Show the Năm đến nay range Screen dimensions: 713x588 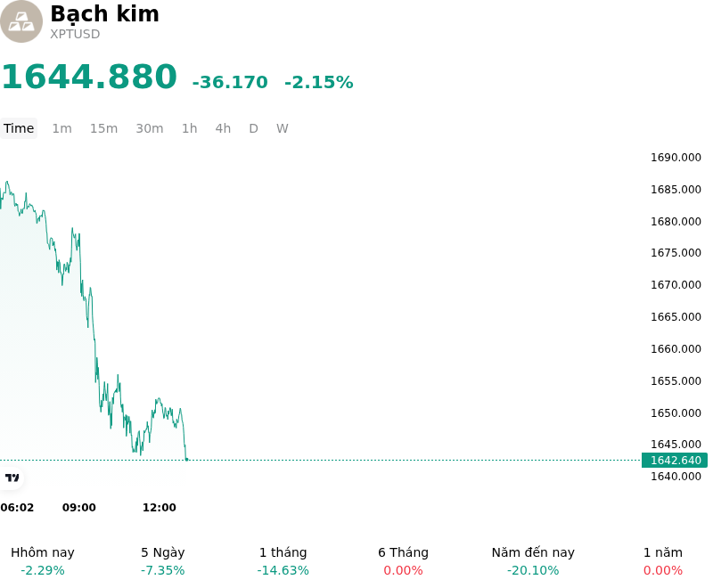(x=533, y=561)
